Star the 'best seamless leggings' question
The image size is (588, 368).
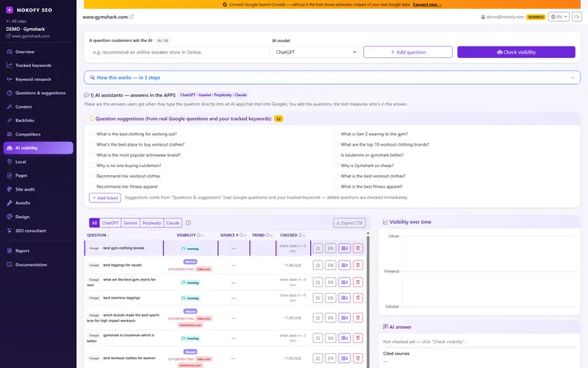318,298
